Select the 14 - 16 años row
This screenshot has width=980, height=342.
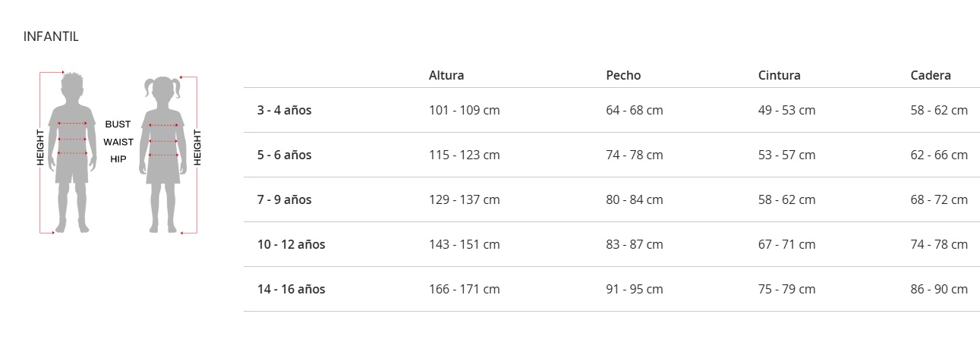point(291,289)
